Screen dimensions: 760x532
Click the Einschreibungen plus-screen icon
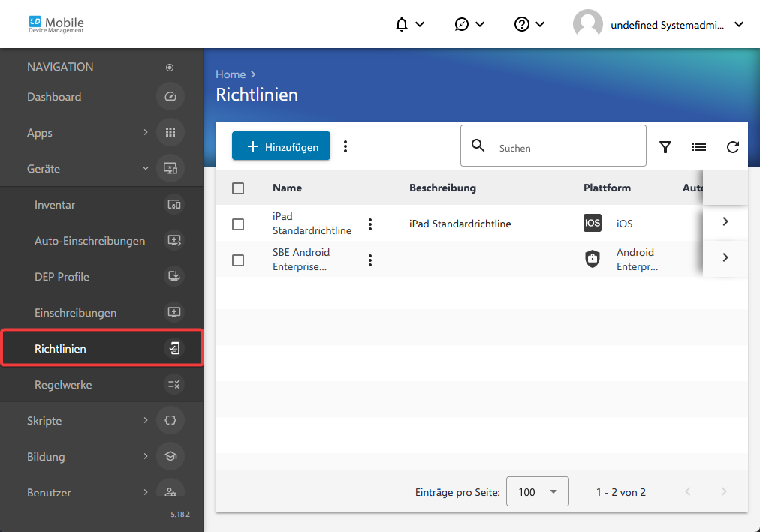point(174,312)
